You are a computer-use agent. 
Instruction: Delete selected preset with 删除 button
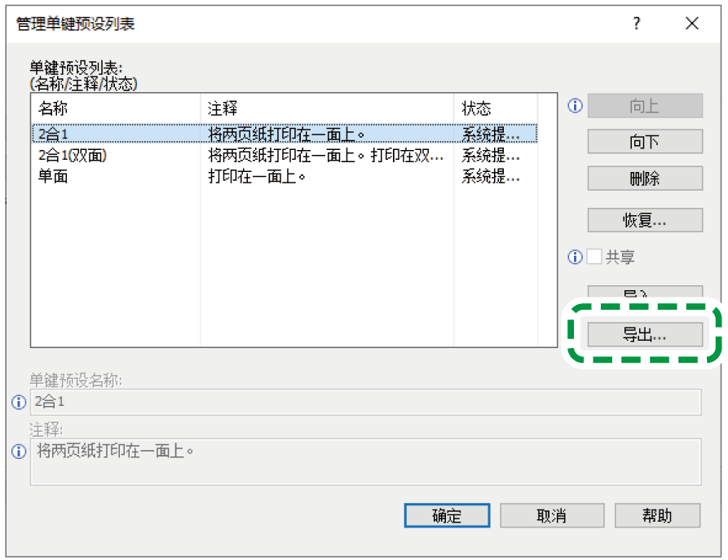tap(645, 179)
